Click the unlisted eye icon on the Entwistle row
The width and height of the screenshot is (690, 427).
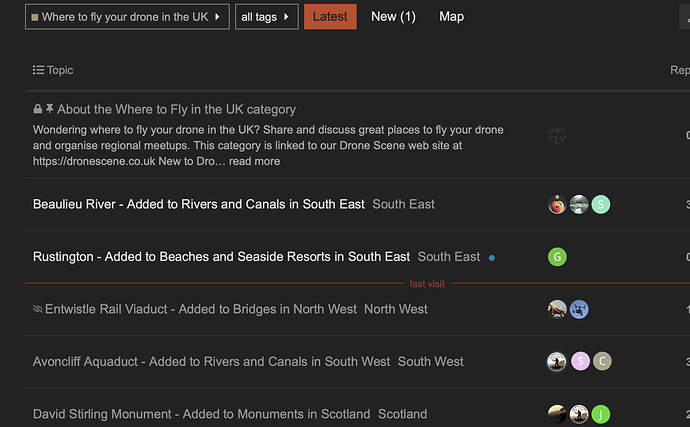point(38,309)
